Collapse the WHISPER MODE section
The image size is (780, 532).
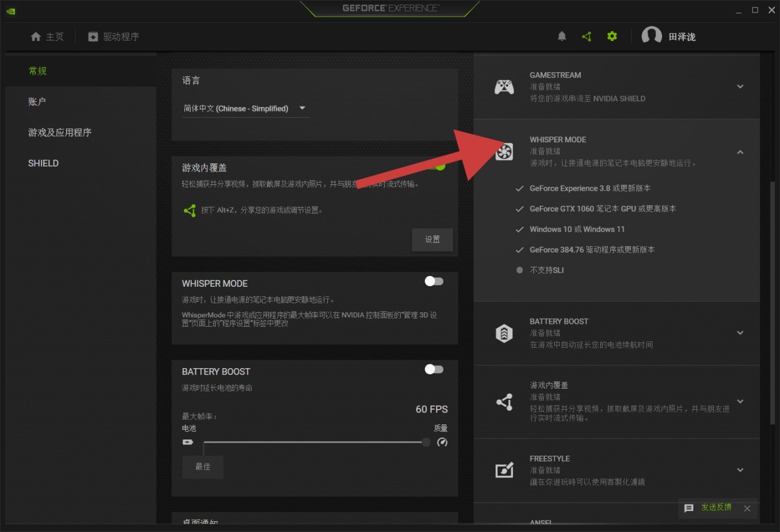pos(740,152)
